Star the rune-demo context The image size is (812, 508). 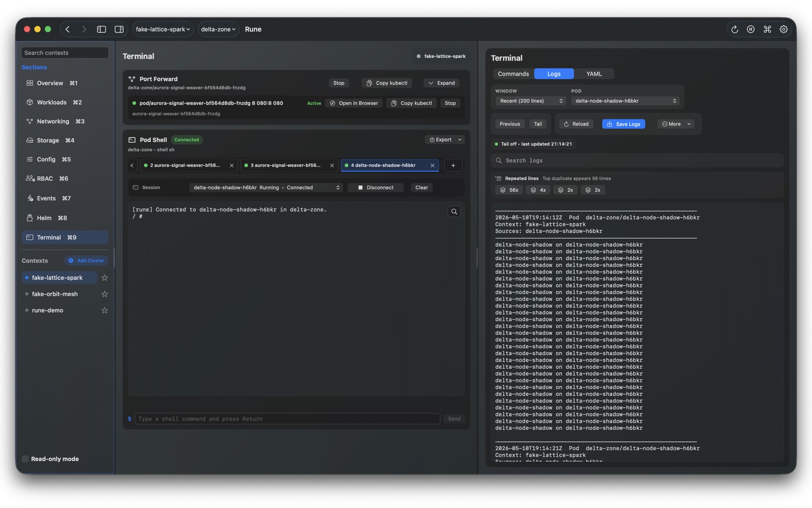105,310
